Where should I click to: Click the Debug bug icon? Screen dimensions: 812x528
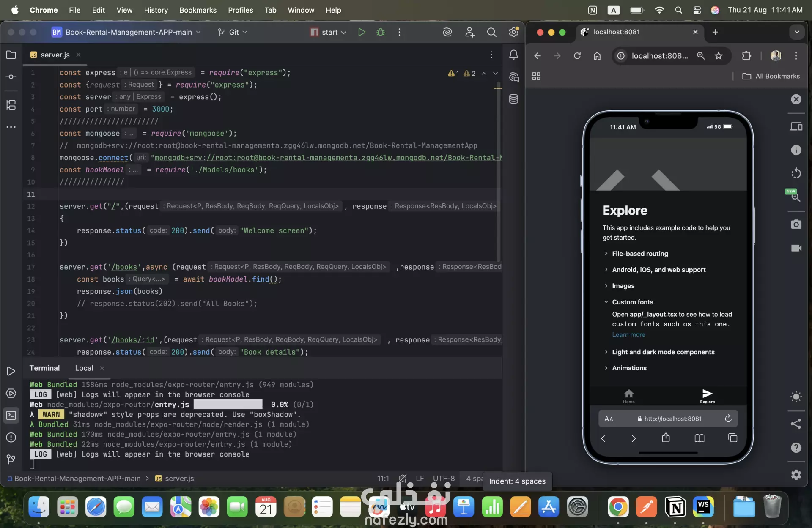381,32
